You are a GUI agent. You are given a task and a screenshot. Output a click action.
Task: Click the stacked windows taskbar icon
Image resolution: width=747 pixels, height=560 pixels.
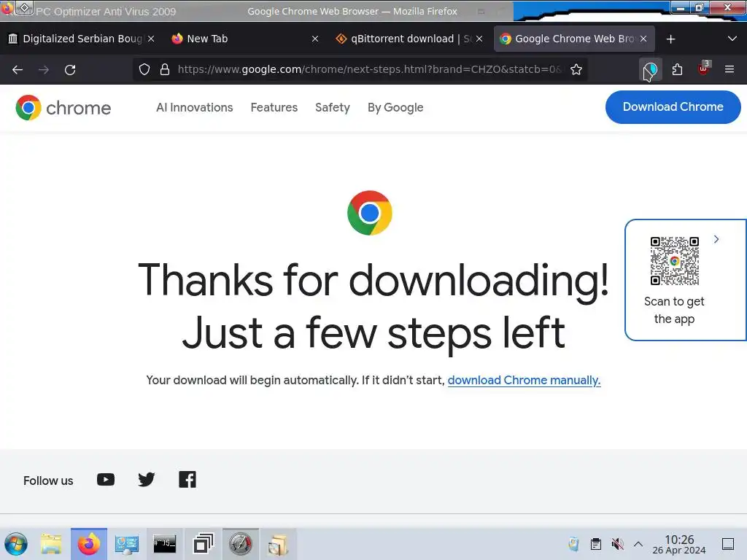203,544
